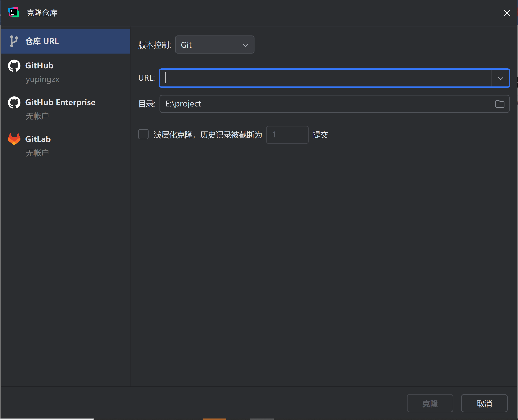Click the GitHub octocat icon
The width and height of the screenshot is (518, 420).
(x=14, y=65)
